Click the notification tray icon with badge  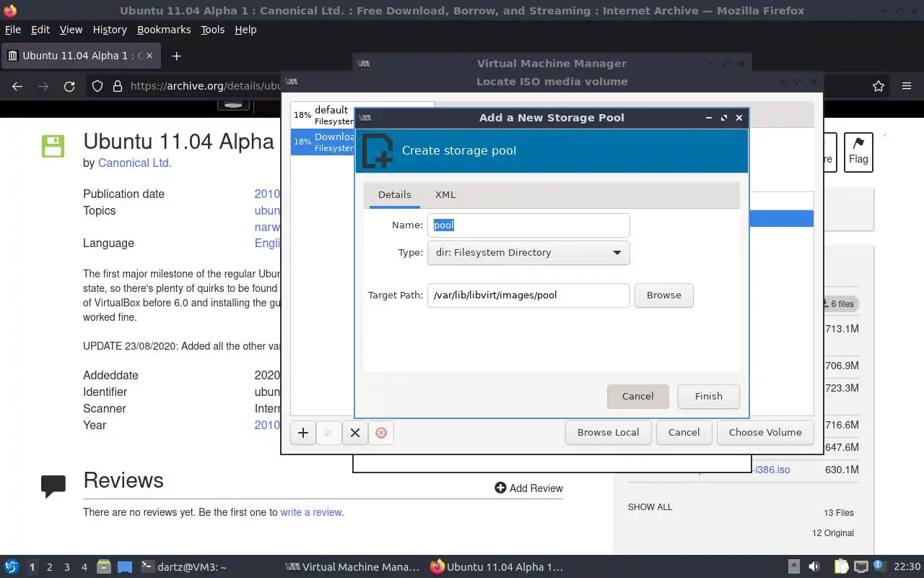tap(879, 567)
